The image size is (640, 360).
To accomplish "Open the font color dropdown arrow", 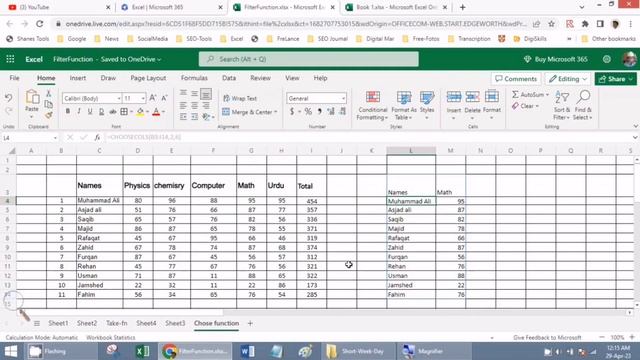I will click(x=163, y=112).
